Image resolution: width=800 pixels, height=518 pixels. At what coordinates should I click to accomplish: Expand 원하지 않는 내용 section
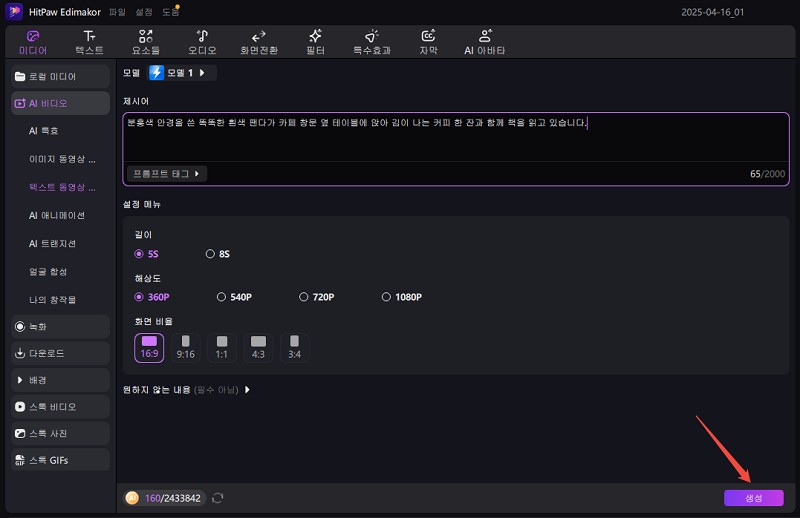coord(187,390)
